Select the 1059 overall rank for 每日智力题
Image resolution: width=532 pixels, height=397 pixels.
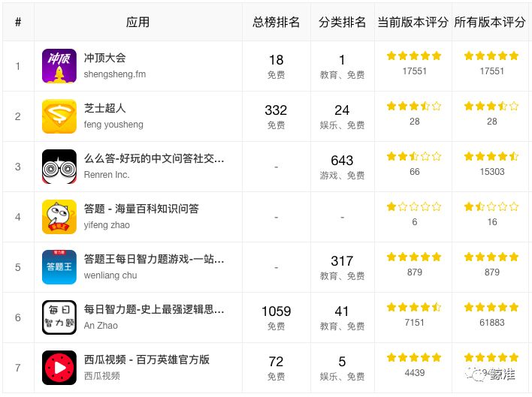(277, 311)
